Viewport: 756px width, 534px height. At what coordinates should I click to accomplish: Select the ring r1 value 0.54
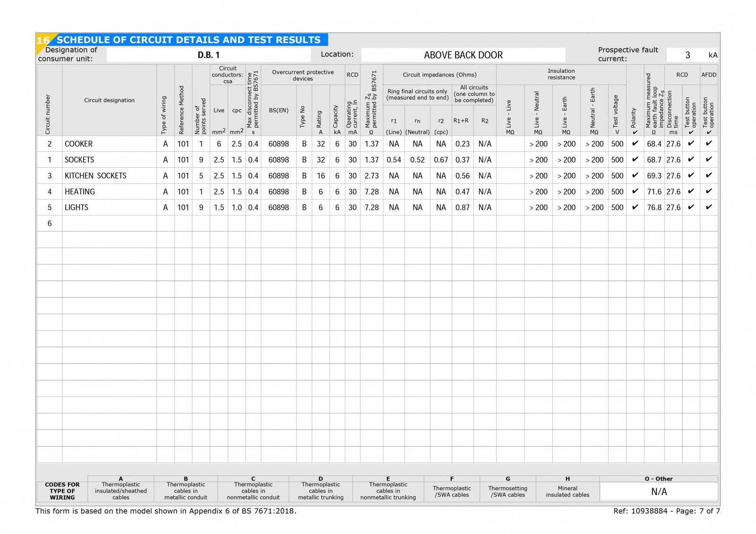(x=394, y=160)
